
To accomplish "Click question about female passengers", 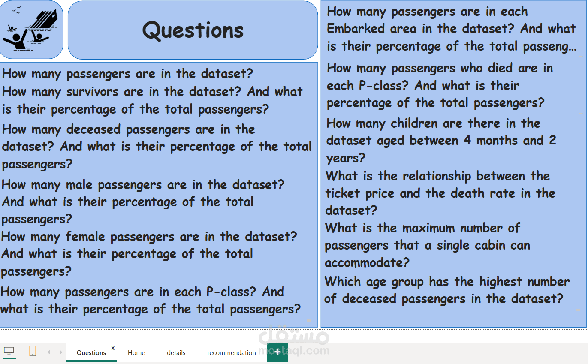I will click(149, 254).
